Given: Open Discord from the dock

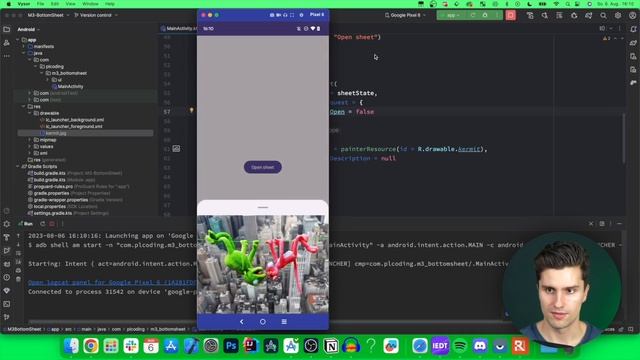Looking at the screenshot, I should click(480, 346).
